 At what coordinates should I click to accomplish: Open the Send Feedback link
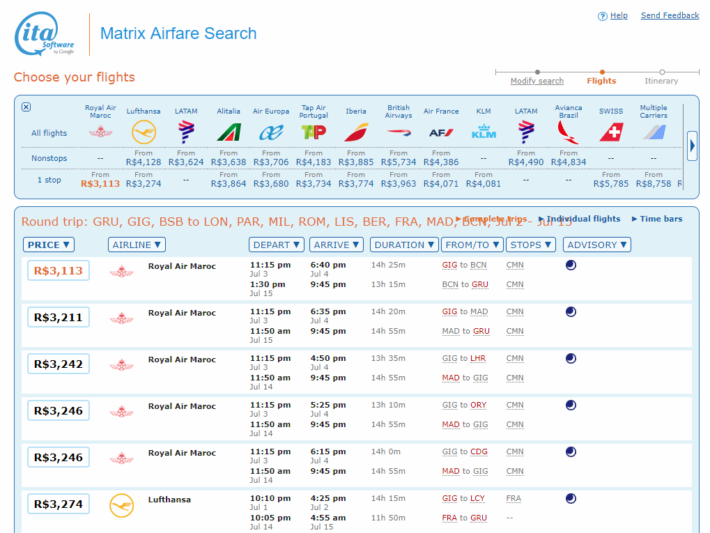click(x=670, y=16)
